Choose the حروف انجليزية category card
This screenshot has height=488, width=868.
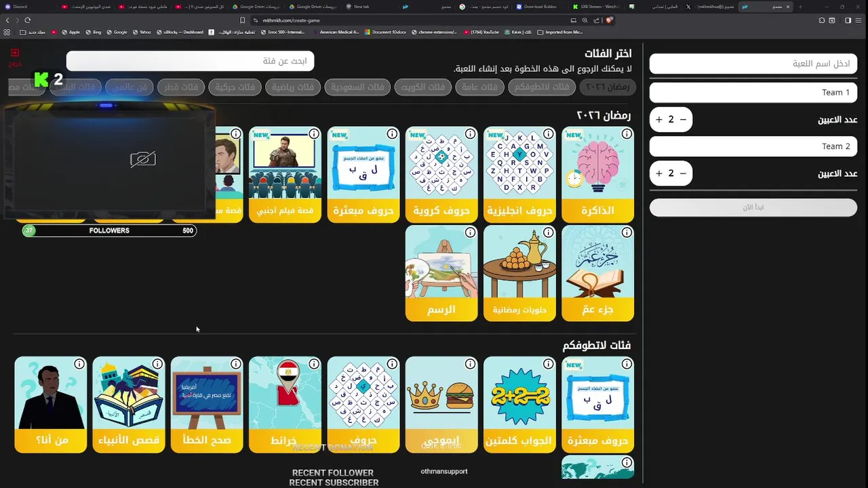(519, 175)
